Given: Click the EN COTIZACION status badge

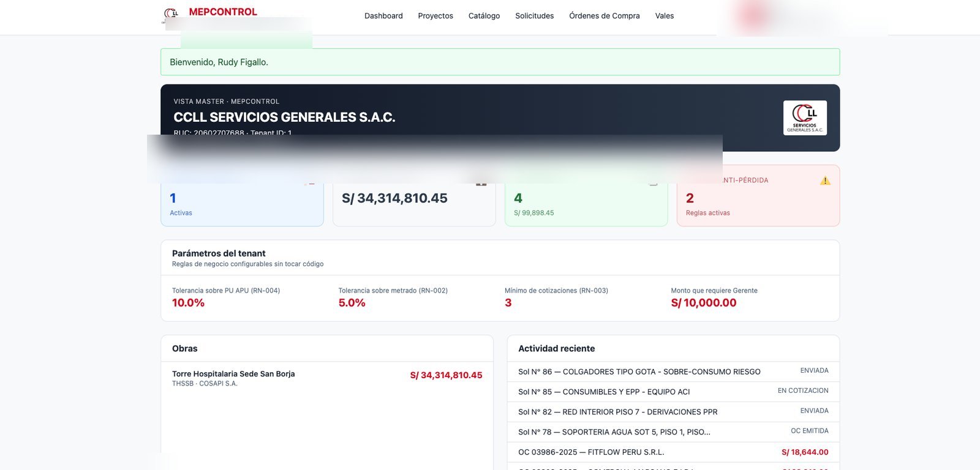Looking at the screenshot, I should [x=803, y=391].
